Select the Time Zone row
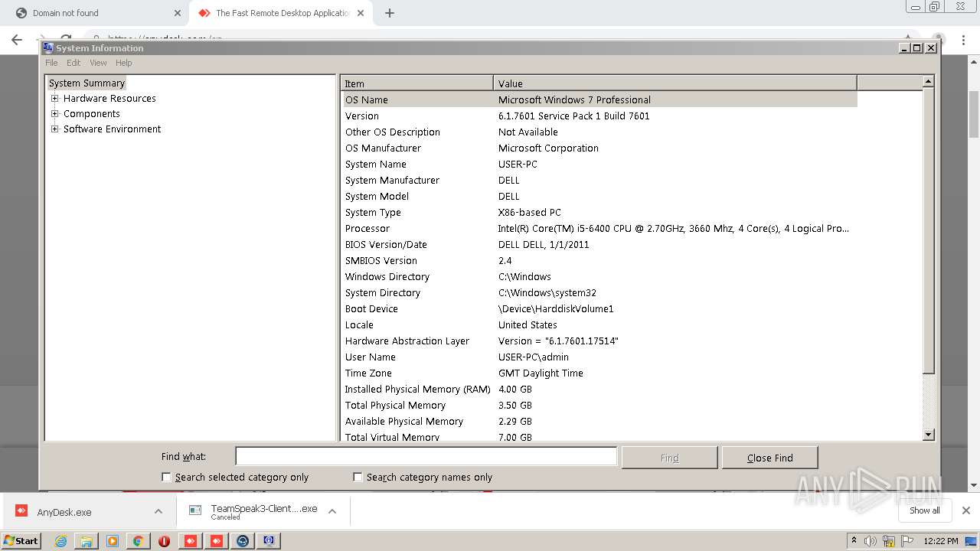Viewport: 980px width, 551px height. pos(599,373)
